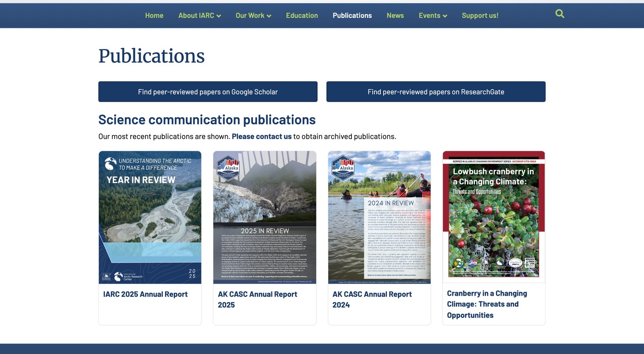Image resolution: width=644 pixels, height=354 pixels.
Task: Click the Science communication publications heading
Action: coord(207,120)
